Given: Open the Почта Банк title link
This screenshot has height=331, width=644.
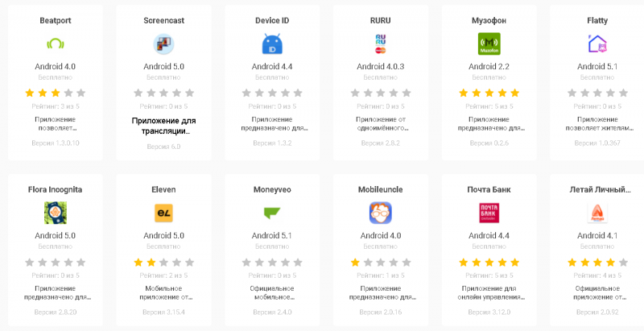Looking at the screenshot, I should [x=489, y=189].
